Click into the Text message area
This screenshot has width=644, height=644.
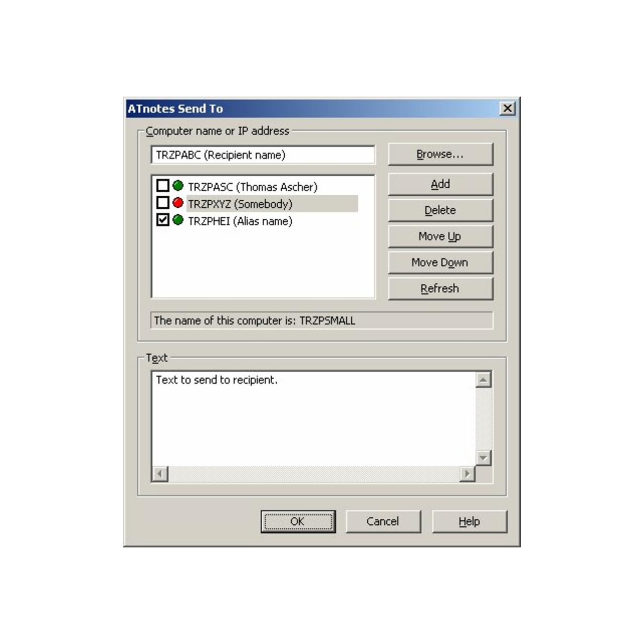pos(313,419)
